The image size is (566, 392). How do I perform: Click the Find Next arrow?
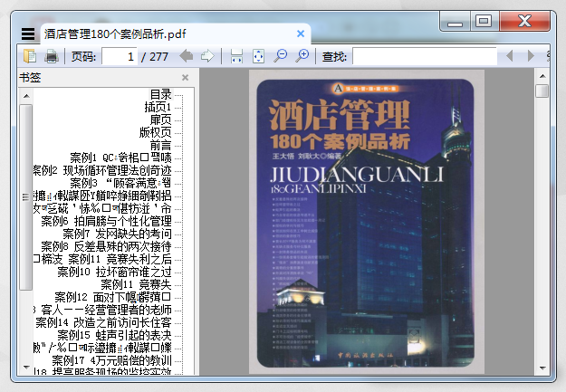coord(531,57)
